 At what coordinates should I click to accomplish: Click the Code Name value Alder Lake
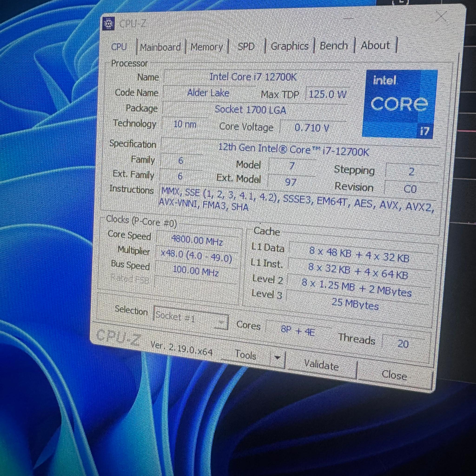click(208, 93)
